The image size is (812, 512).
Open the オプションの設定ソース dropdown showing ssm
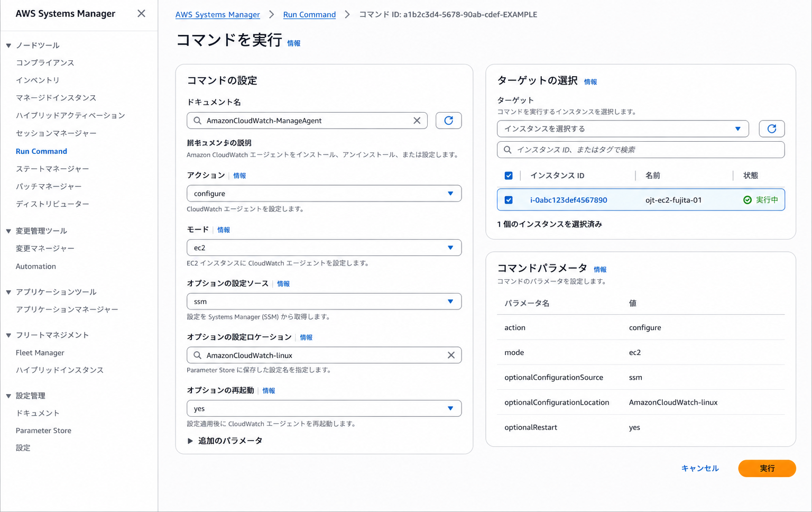pyautogui.click(x=324, y=301)
